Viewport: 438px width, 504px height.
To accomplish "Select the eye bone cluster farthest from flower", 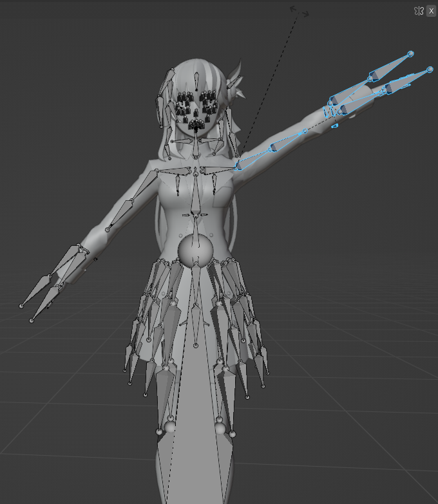I will [x=184, y=102].
